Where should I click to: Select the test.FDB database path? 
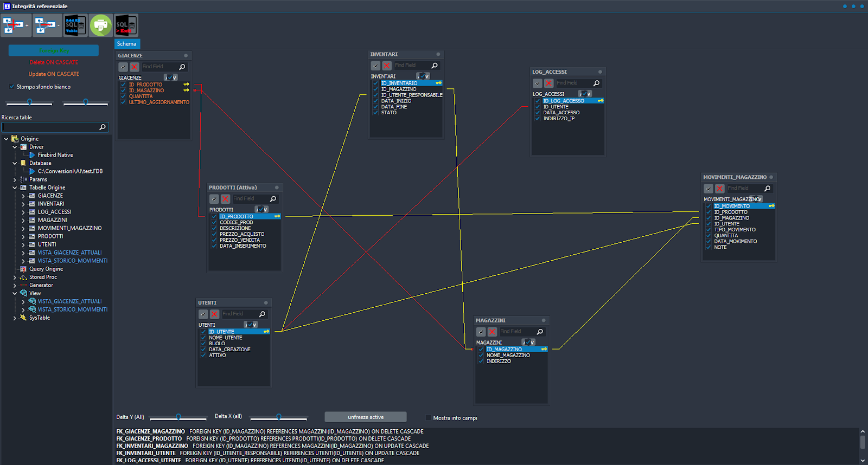[70, 171]
